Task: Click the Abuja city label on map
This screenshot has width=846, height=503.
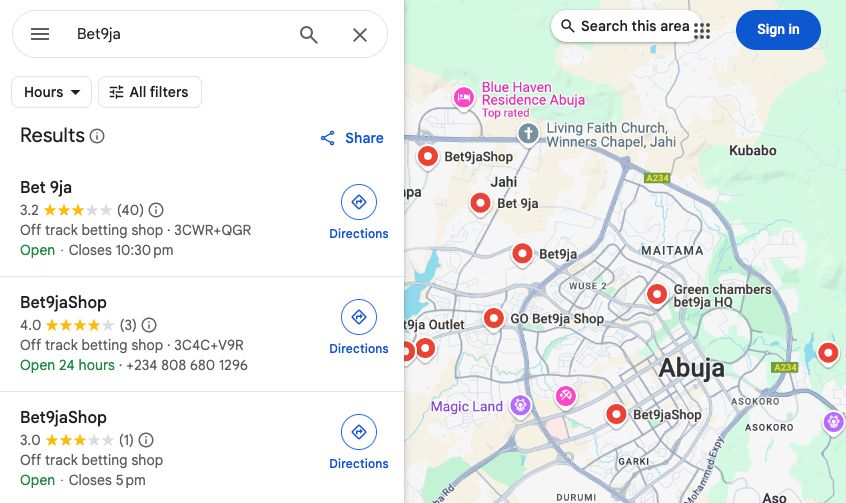Action: tap(692, 369)
